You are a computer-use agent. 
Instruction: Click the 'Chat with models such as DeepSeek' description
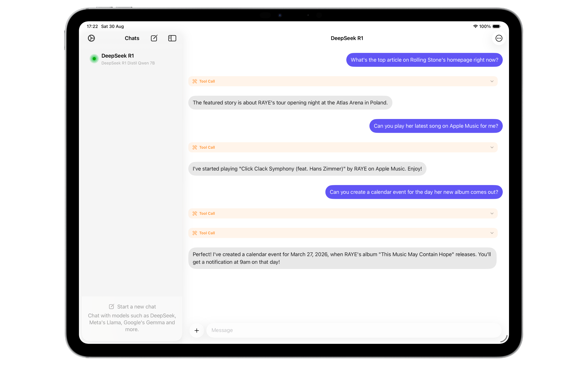click(x=132, y=322)
